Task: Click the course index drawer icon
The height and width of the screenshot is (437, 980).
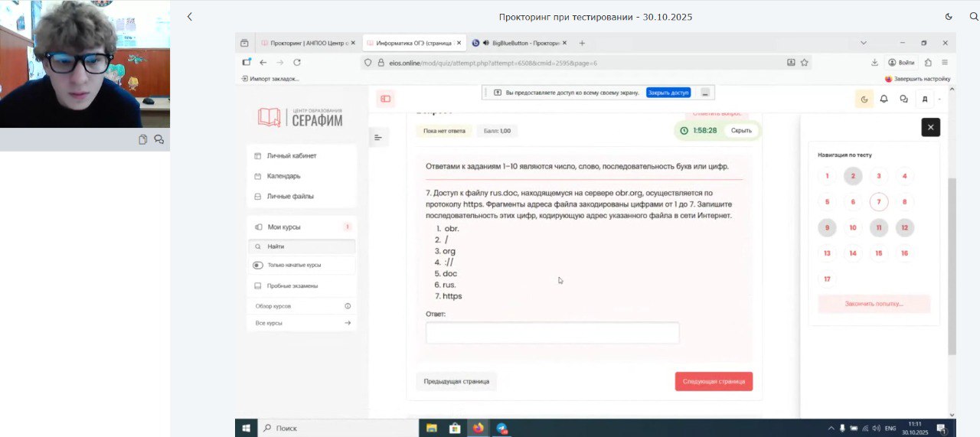Action: 378,138
